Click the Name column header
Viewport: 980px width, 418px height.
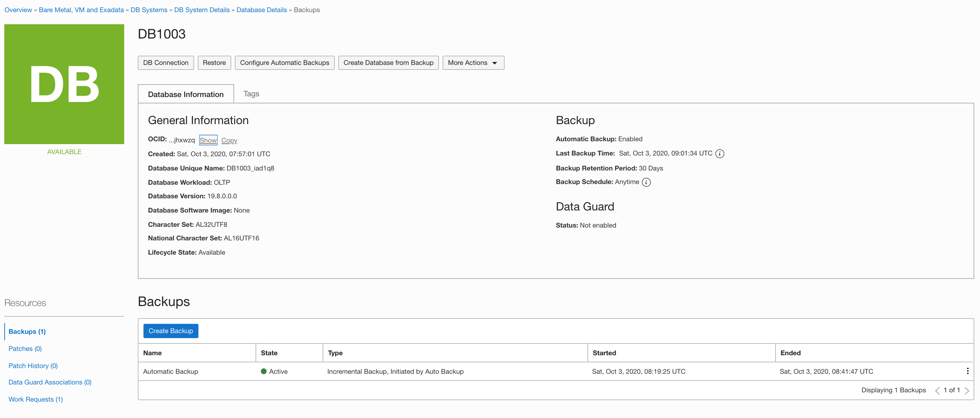coord(197,353)
